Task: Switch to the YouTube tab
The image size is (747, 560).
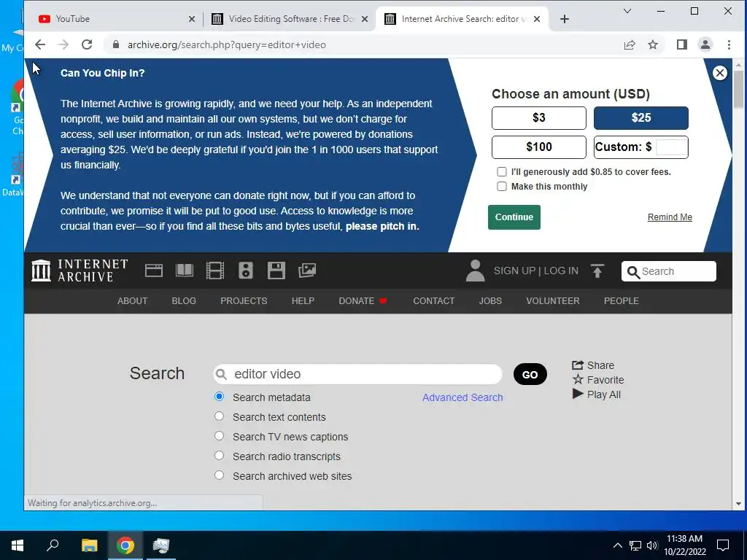Action: (x=115, y=19)
